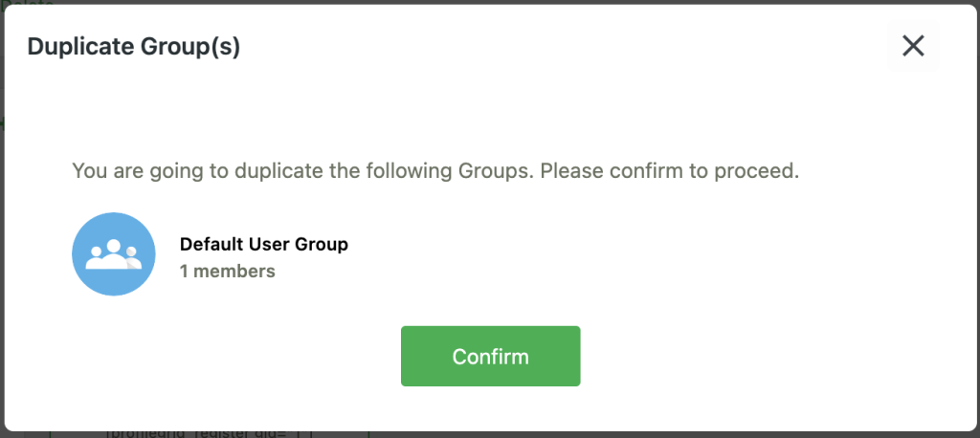
Task: Click the "Default User Group" label
Action: pos(264,244)
